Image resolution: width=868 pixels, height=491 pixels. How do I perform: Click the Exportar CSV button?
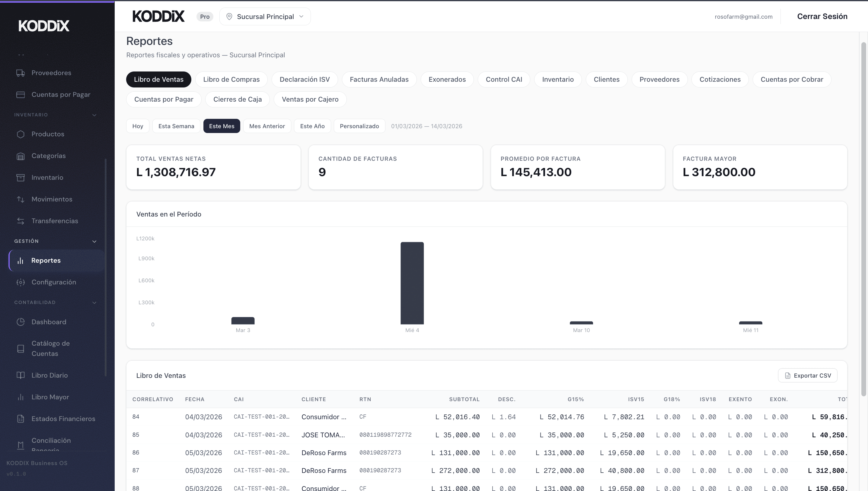[807, 376]
